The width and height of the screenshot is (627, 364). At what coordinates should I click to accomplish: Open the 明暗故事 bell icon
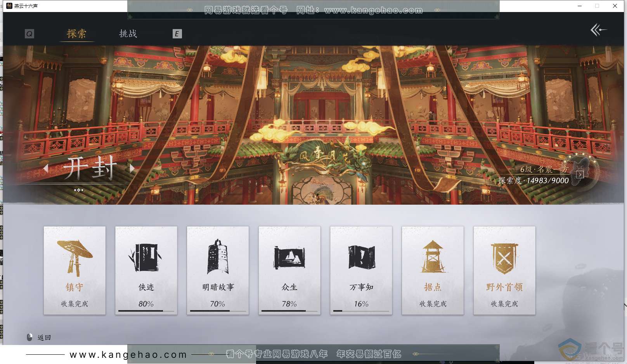[218, 257]
